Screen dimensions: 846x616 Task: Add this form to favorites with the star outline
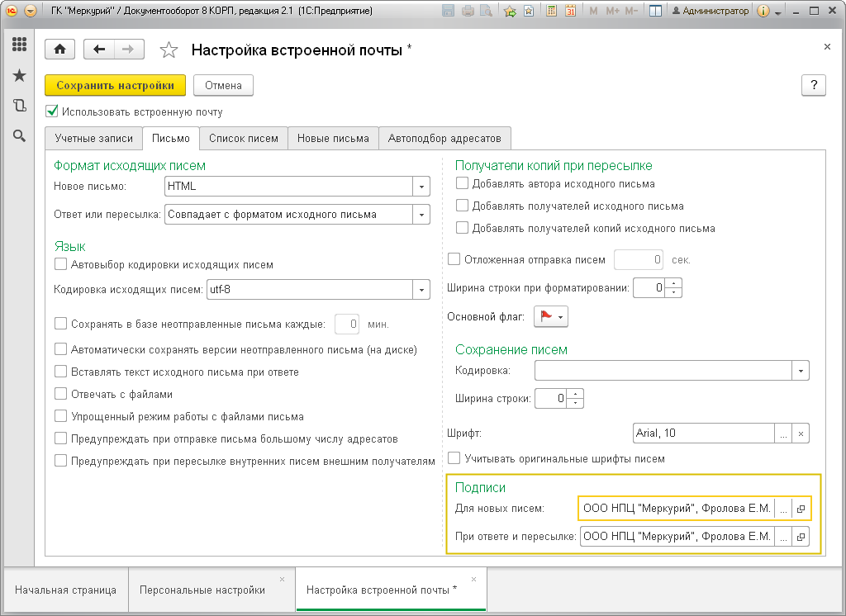coord(169,50)
